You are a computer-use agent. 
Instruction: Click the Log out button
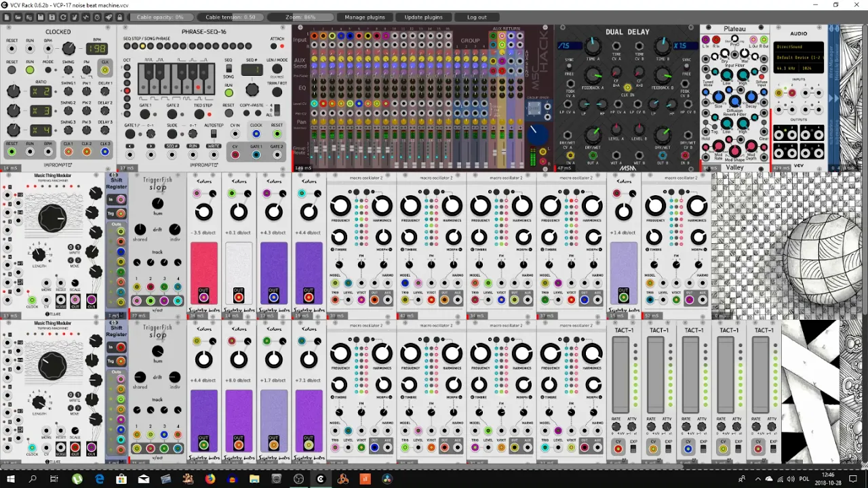tap(477, 17)
